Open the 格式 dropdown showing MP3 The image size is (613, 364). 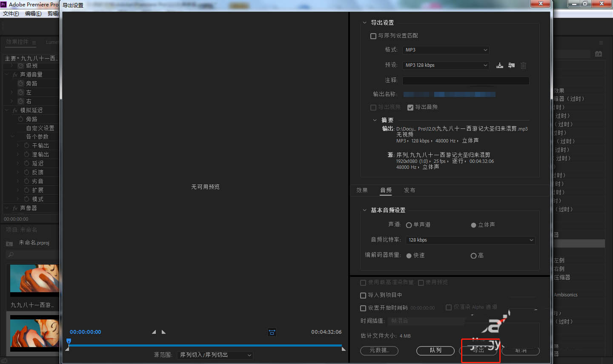[x=446, y=50]
